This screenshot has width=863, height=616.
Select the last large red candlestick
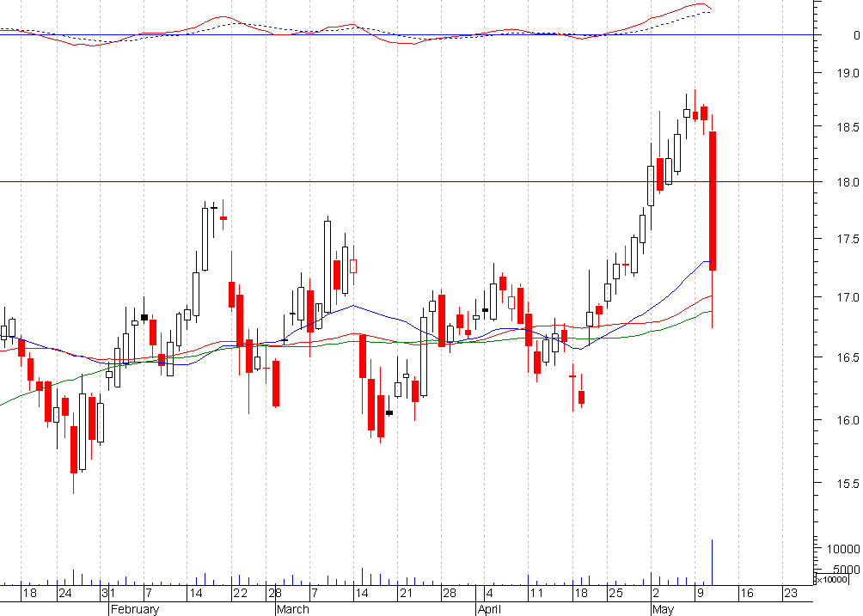713,201
